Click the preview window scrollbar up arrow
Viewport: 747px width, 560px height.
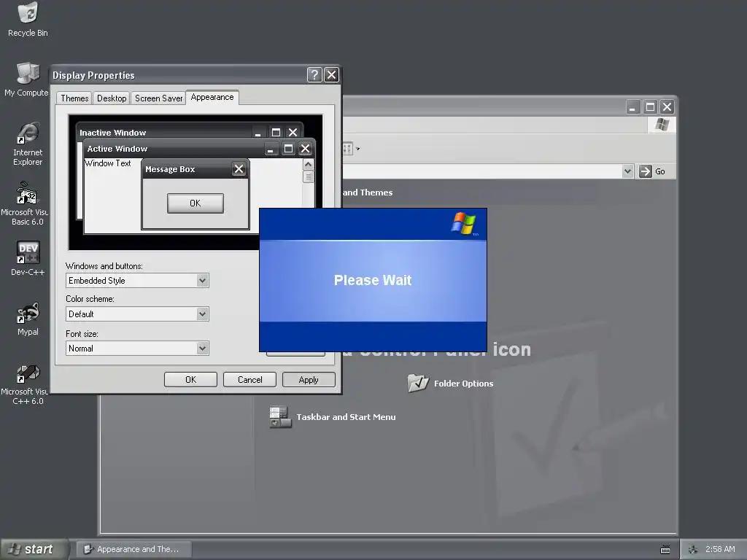(309, 165)
